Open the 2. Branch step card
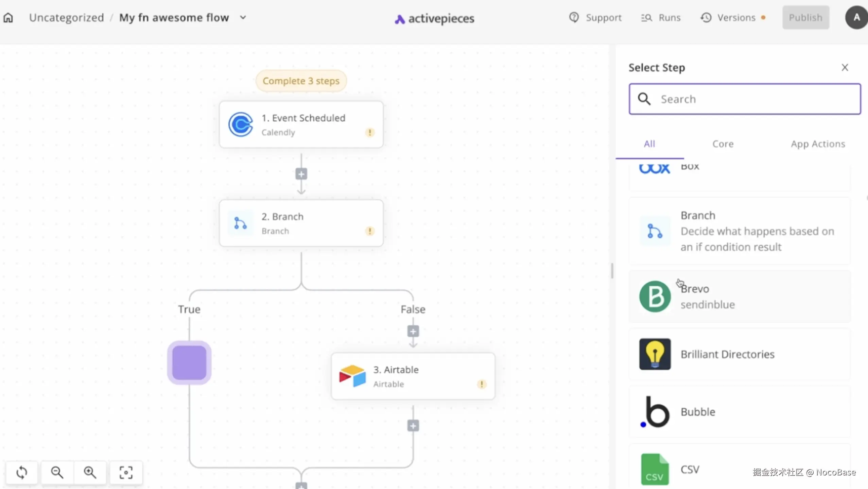 301,223
